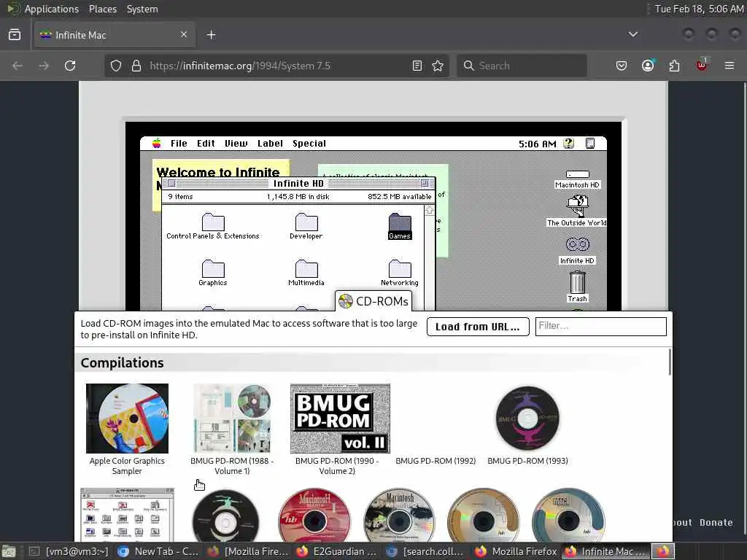The image size is (747, 560).
Task: Reload the page in Firefox
Action: point(70,65)
